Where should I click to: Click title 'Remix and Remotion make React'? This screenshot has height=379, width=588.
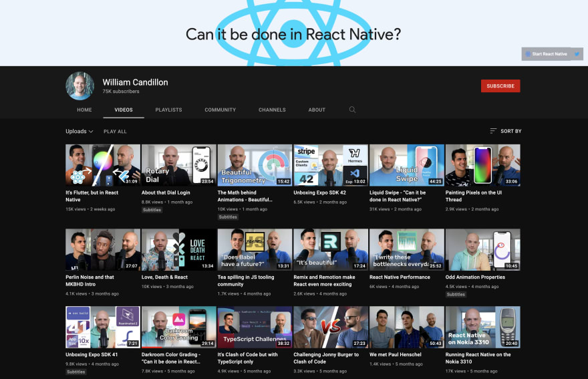[324, 280]
